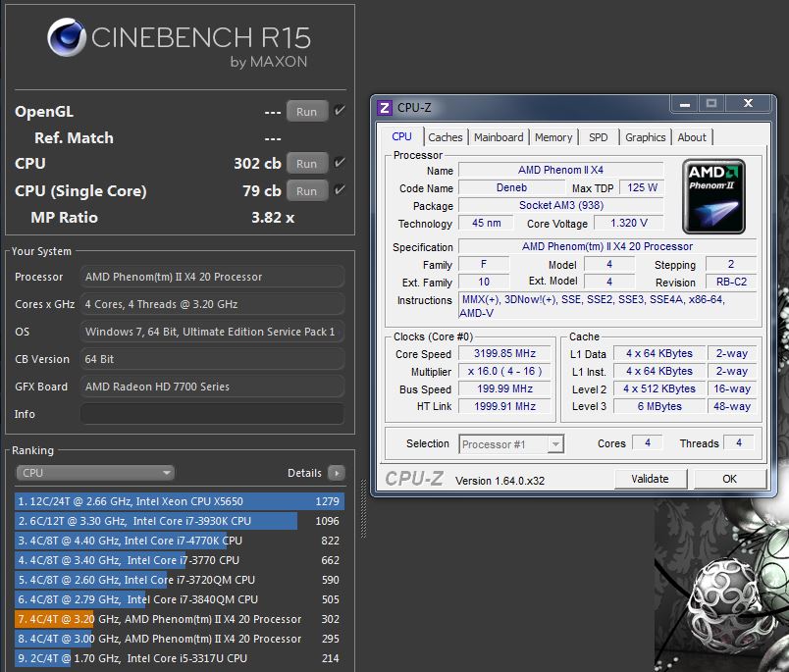This screenshot has height=672, width=789.
Task: Click the Cores x GHz field
Action: (x=212, y=304)
